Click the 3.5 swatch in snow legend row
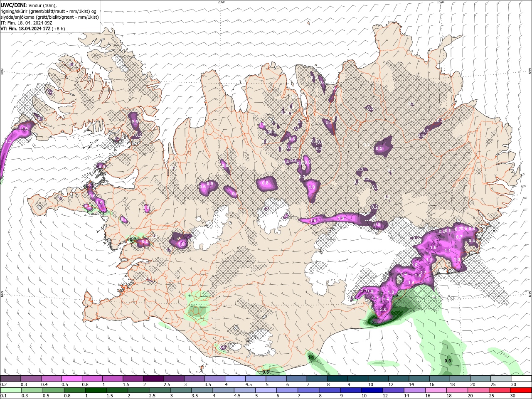The height and width of the screenshot is (399, 532). point(214,379)
